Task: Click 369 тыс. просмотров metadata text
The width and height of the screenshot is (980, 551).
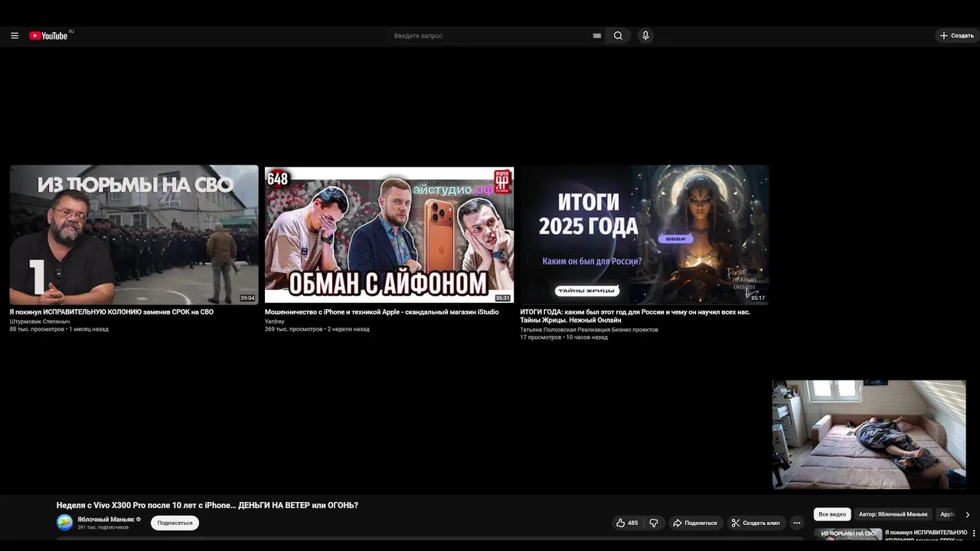Action: pos(293,329)
